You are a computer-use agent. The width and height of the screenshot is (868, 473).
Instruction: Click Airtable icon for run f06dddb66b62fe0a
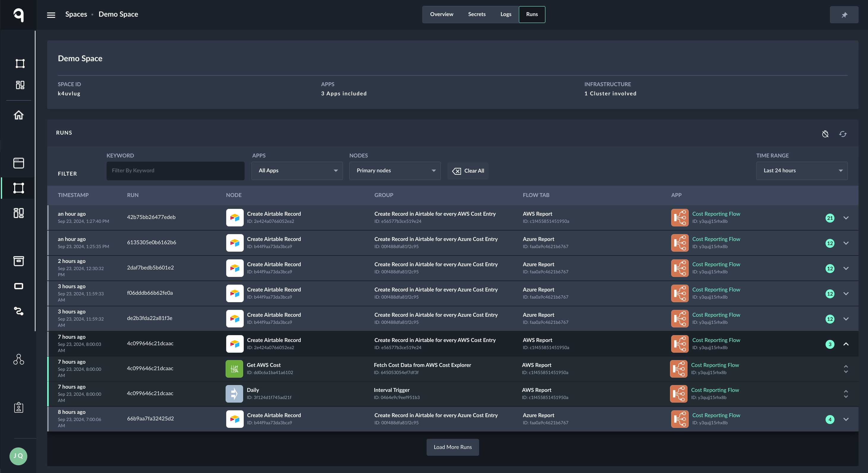click(235, 293)
